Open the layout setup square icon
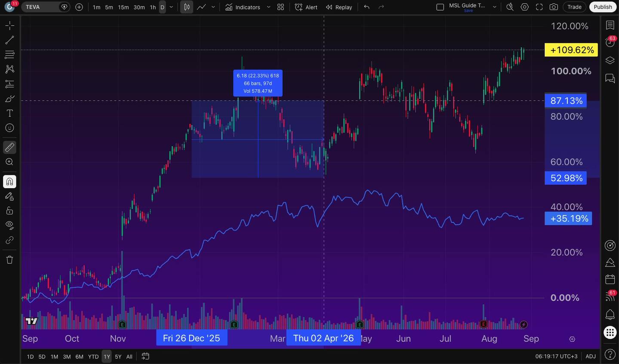Image resolution: width=619 pixels, height=364 pixels. pos(440,7)
